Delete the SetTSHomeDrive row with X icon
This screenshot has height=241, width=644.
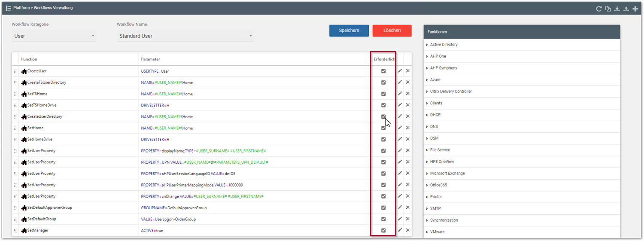click(x=408, y=105)
